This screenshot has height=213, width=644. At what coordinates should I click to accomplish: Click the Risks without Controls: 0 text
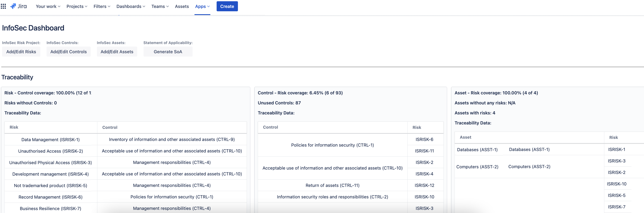(30, 103)
